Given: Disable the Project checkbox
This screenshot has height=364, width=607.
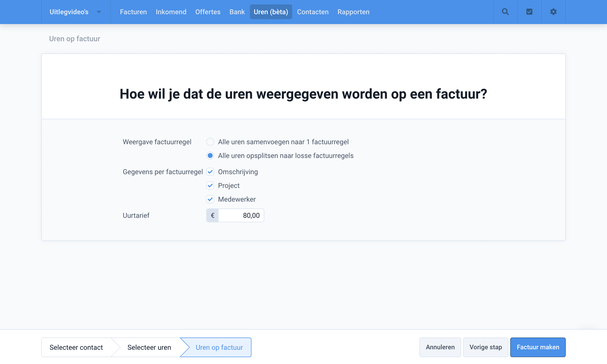Looking at the screenshot, I should [210, 185].
